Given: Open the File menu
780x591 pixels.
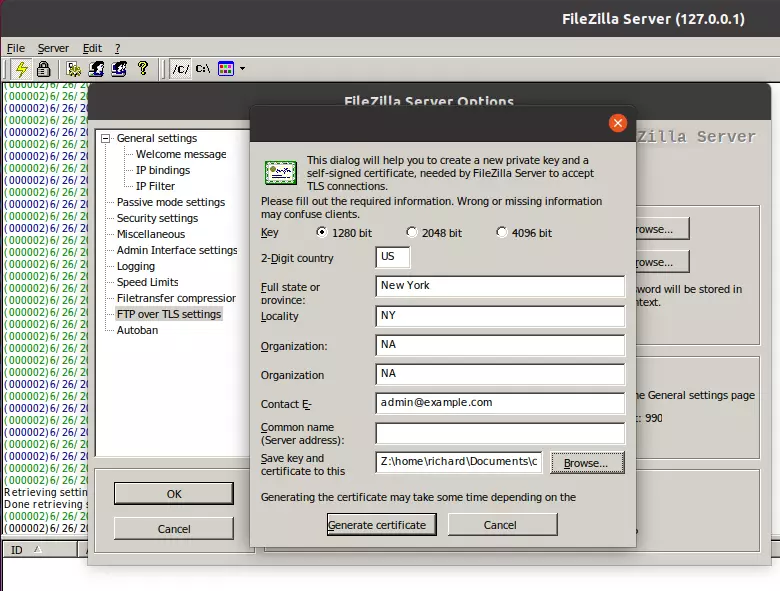Looking at the screenshot, I should [16, 48].
